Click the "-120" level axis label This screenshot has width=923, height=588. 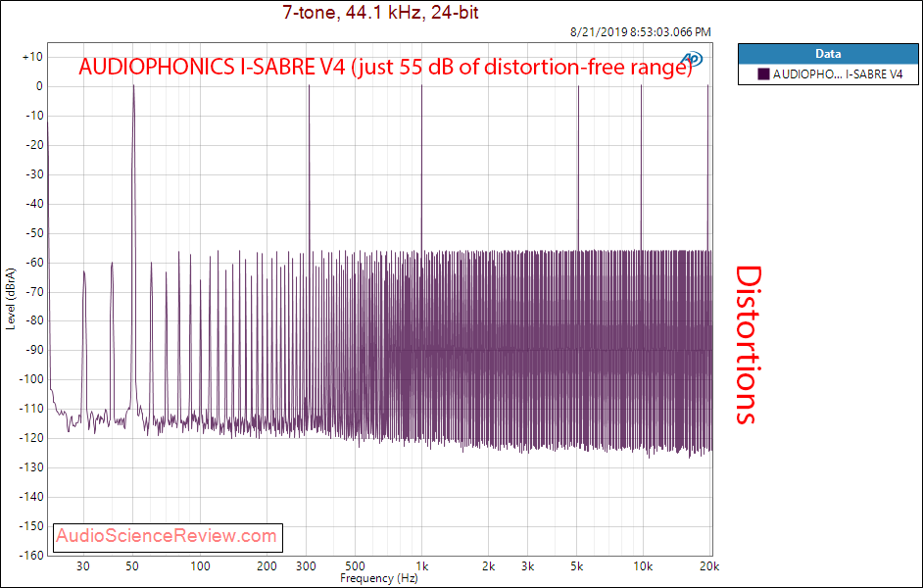click(30, 438)
